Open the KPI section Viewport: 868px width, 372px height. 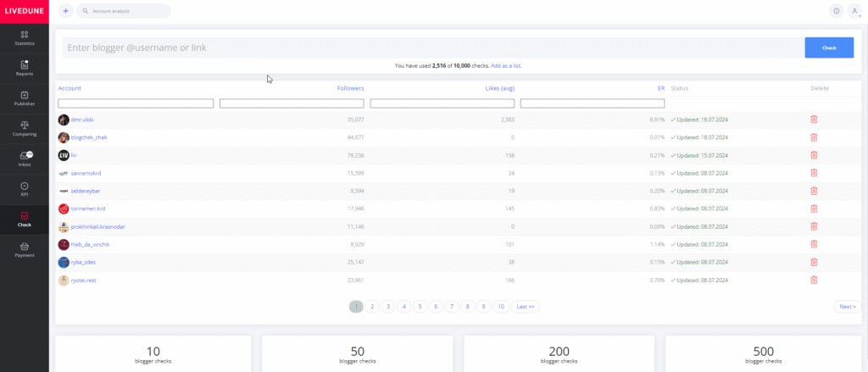(x=25, y=189)
